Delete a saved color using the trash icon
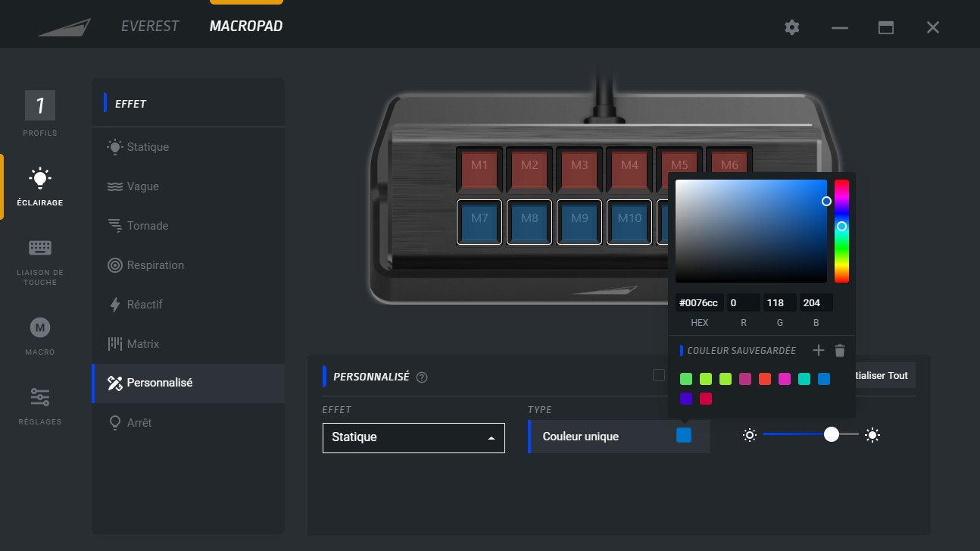The width and height of the screenshot is (980, 551). click(841, 350)
